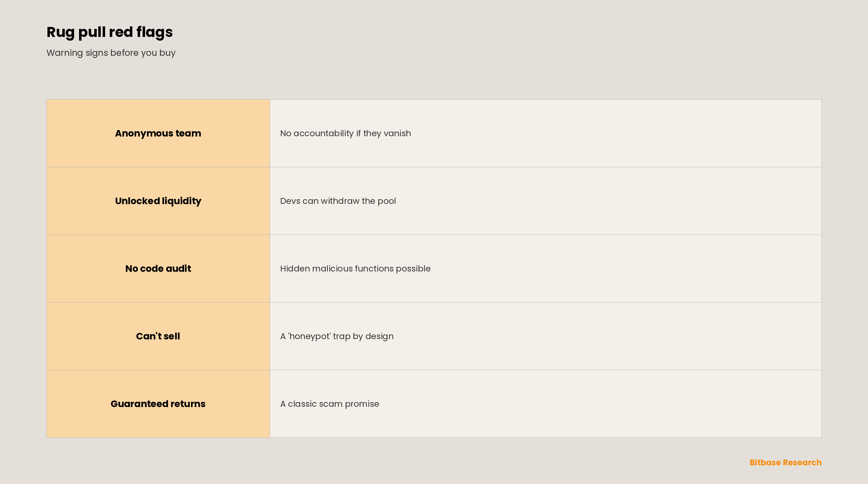Click the 'honeypot' trap description
The image size is (868, 484).
tap(337, 336)
